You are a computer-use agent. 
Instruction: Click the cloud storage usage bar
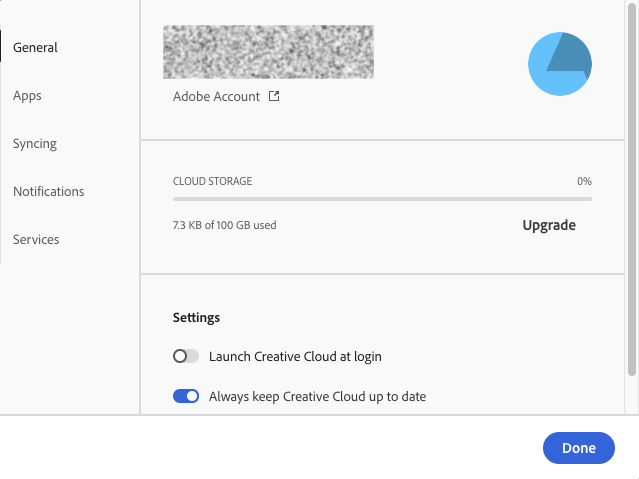(x=382, y=199)
